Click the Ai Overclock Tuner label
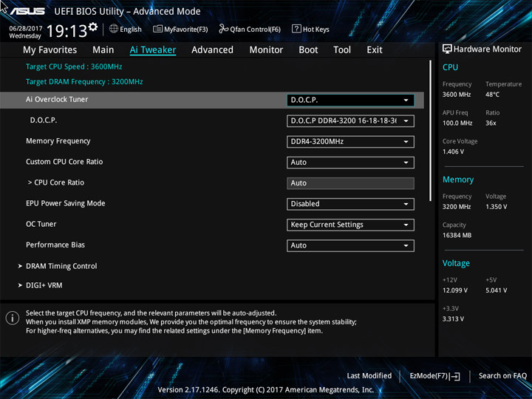This screenshot has height=399, width=532. pos(57,100)
